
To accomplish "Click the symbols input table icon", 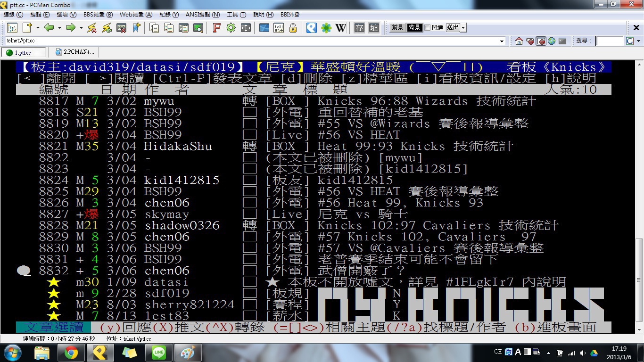I will point(279,28).
